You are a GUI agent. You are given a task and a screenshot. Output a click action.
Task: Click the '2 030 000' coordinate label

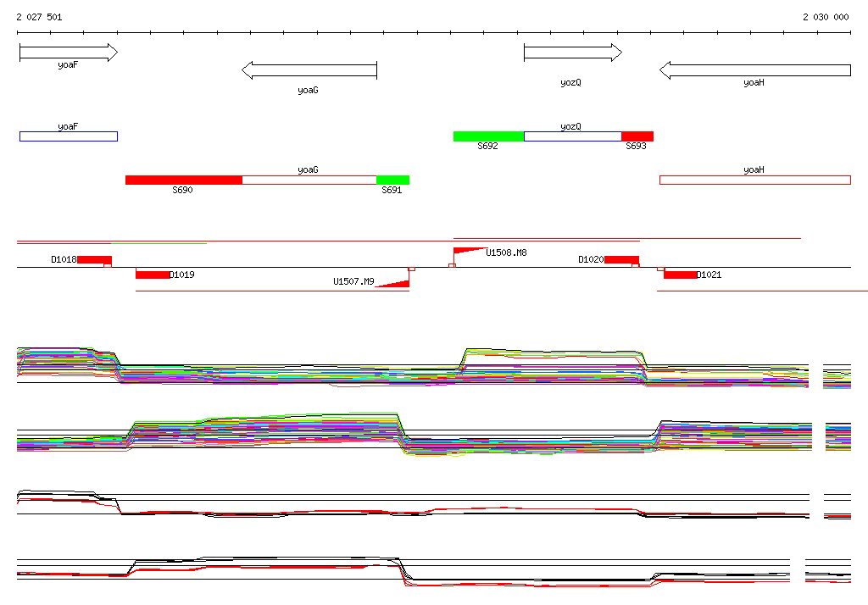pyautogui.click(x=826, y=17)
